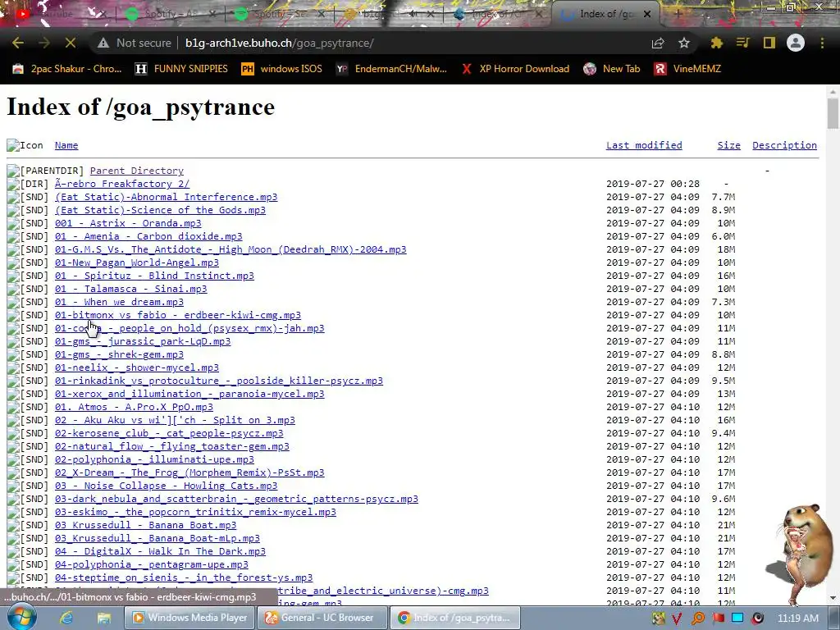Viewport: 840px width, 630px height.
Task: Open the Not secure site info warning
Action: pyautogui.click(x=134, y=43)
